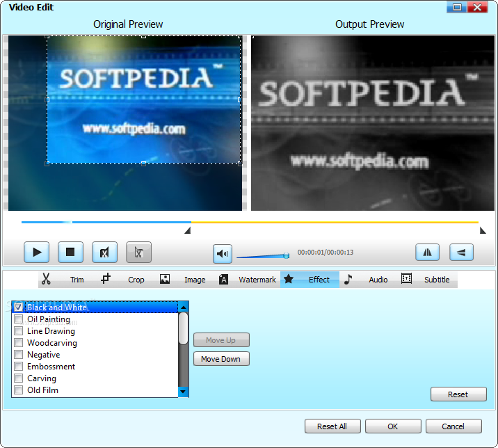Image resolution: width=498 pixels, height=448 pixels.
Task: Click the Reset All button
Action: pyautogui.click(x=332, y=426)
